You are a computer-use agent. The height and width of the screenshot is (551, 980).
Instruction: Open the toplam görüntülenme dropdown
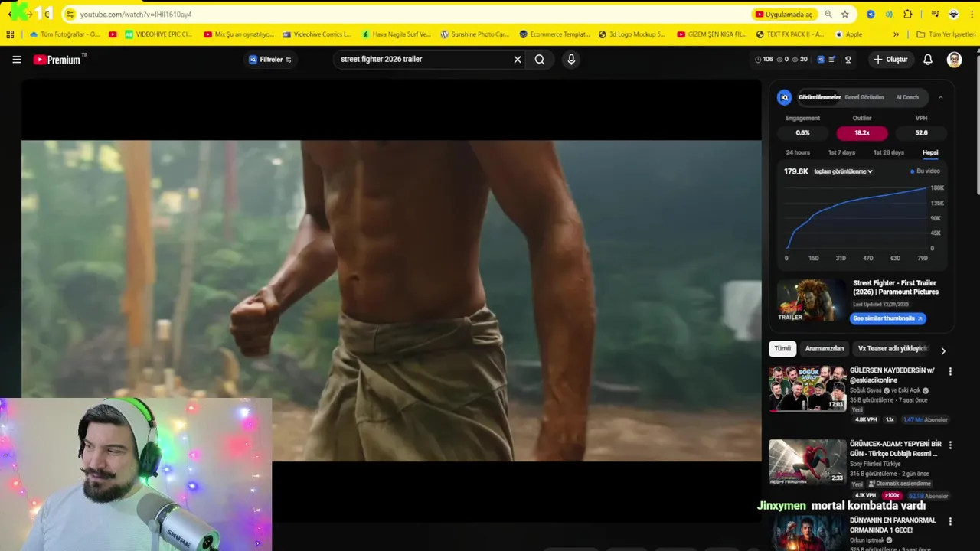843,171
